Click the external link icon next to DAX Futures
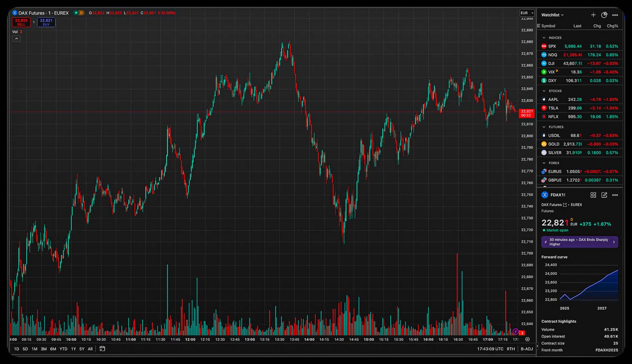The height and width of the screenshot is (364, 632). [x=565, y=205]
